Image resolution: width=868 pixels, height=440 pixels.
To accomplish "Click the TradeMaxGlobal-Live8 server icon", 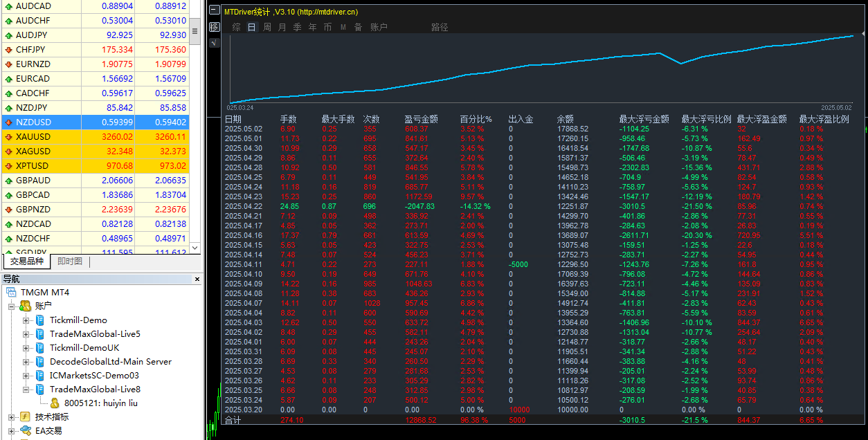I will 39,389.
